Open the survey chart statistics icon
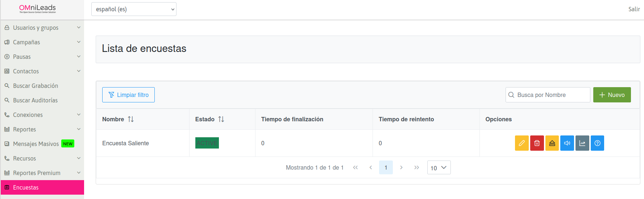This screenshot has height=199, width=644. pyautogui.click(x=582, y=143)
